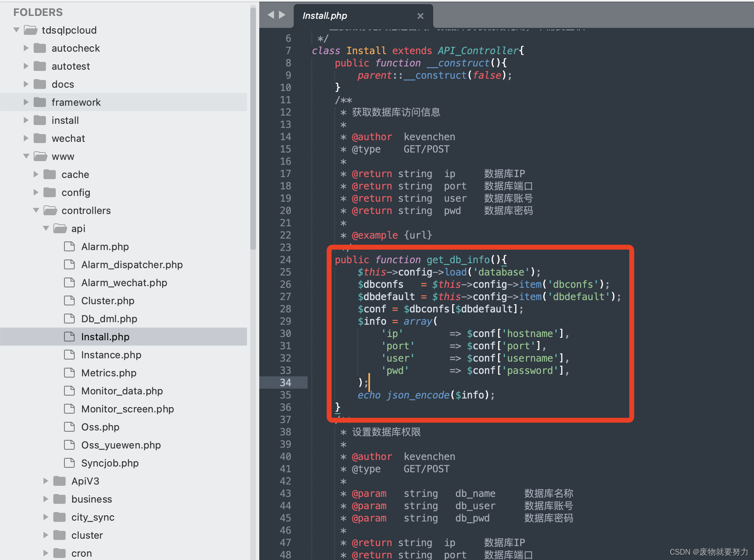Click the Instance.php file icon

(69, 355)
